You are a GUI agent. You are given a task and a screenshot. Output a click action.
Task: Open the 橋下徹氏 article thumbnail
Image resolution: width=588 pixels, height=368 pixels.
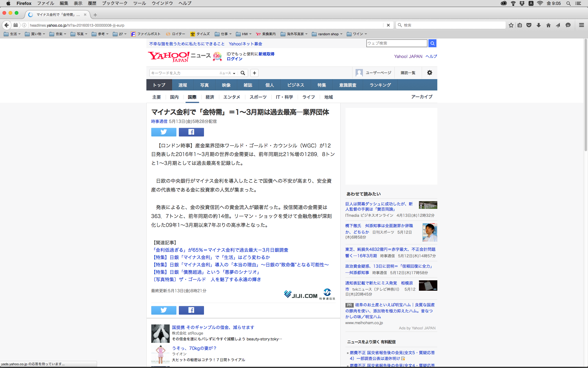coord(430,232)
